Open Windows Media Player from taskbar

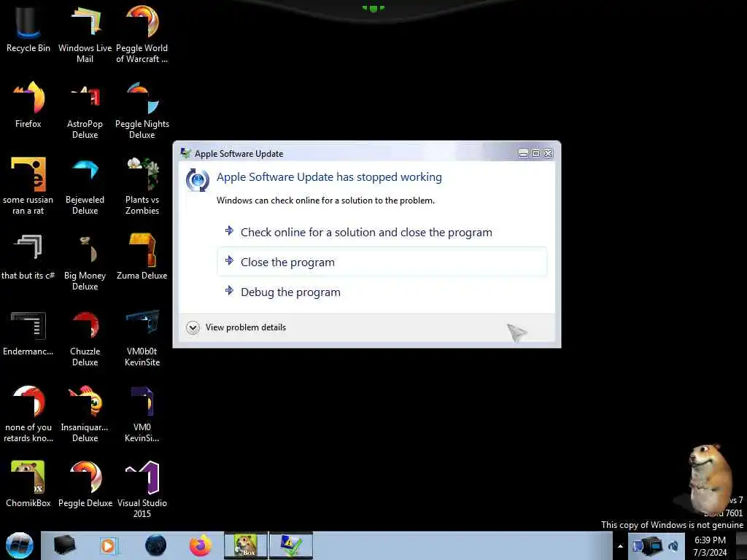point(109,545)
